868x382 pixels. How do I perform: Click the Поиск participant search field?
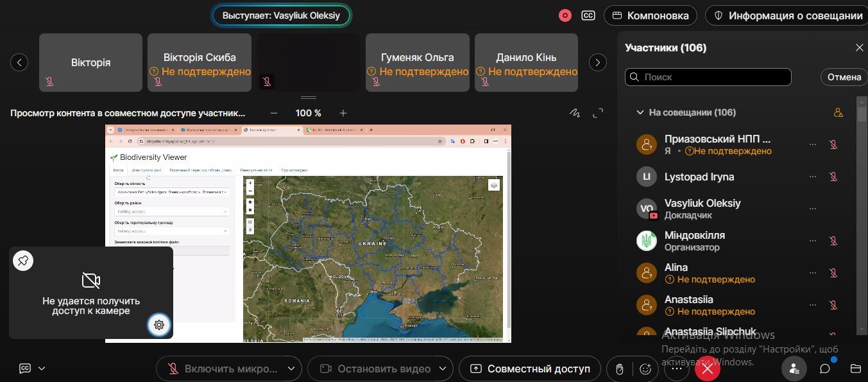[x=708, y=77]
